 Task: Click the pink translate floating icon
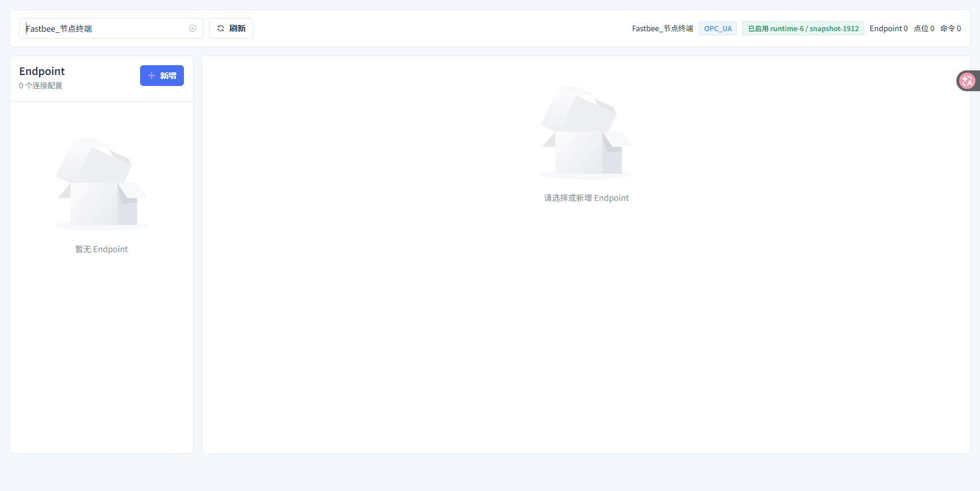click(x=967, y=81)
